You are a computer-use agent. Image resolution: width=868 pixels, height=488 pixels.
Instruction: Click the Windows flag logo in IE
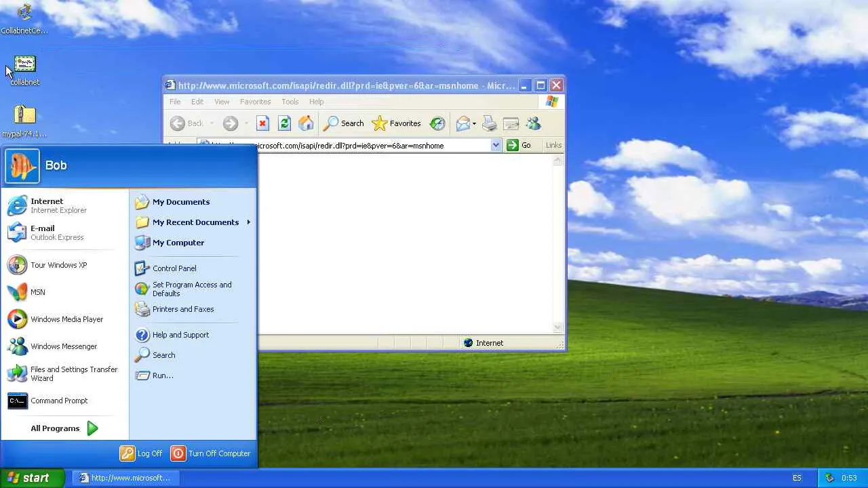click(552, 102)
